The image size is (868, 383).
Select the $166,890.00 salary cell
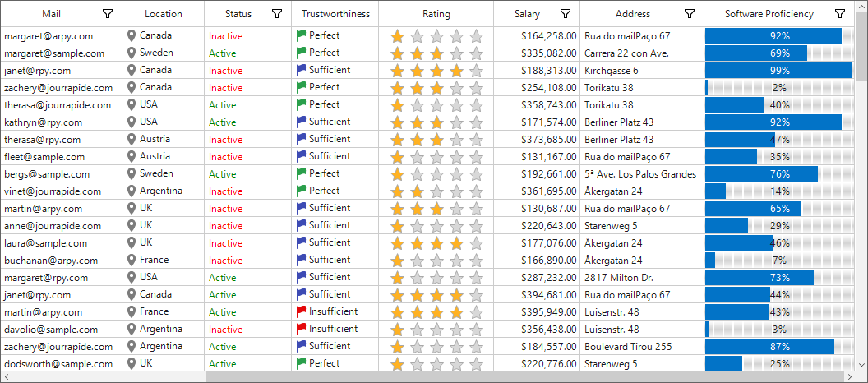[x=537, y=261]
